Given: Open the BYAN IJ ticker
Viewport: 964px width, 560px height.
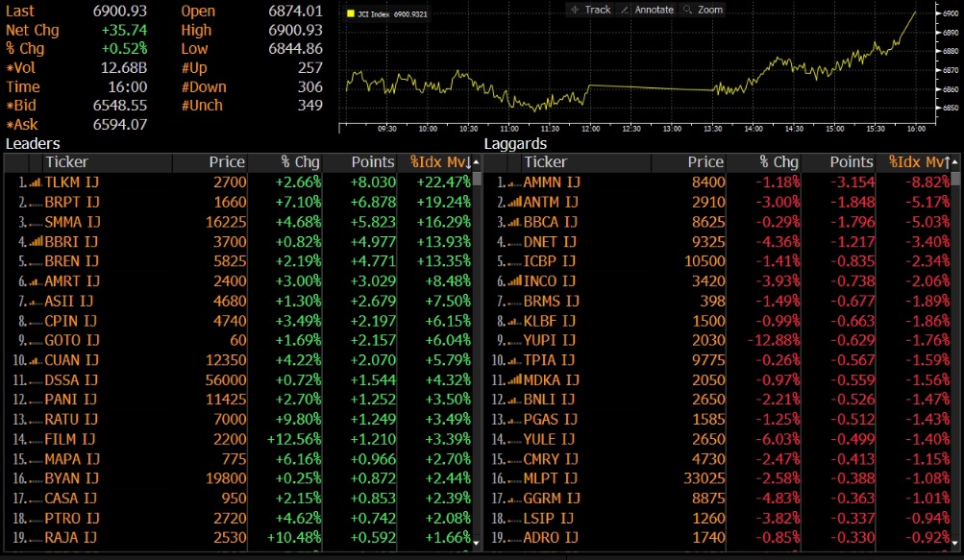Looking at the screenshot, I should pyautogui.click(x=71, y=478).
